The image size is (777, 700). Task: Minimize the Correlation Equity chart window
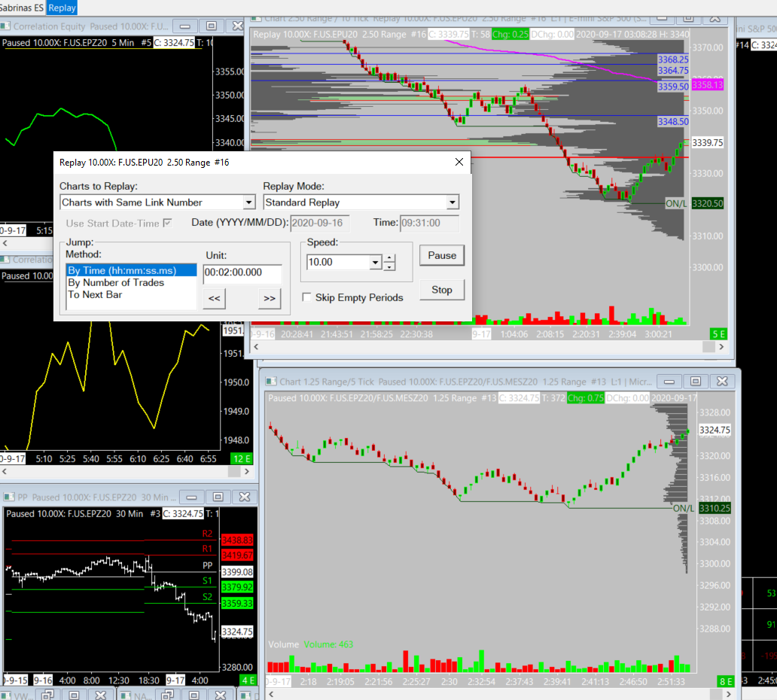pos(184,26)
